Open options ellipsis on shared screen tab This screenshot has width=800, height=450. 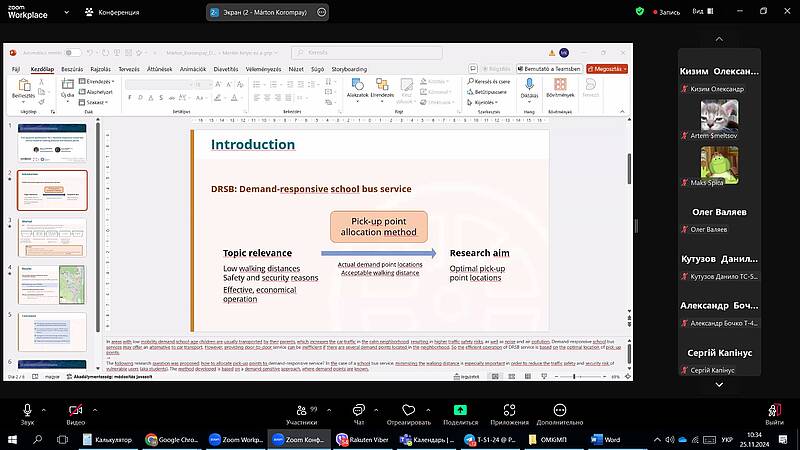321,12
